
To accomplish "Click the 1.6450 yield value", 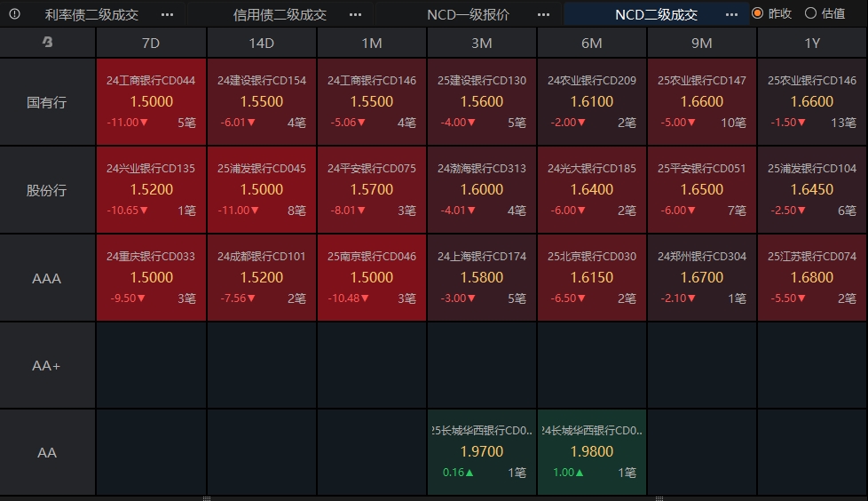I will coord(811,189).
